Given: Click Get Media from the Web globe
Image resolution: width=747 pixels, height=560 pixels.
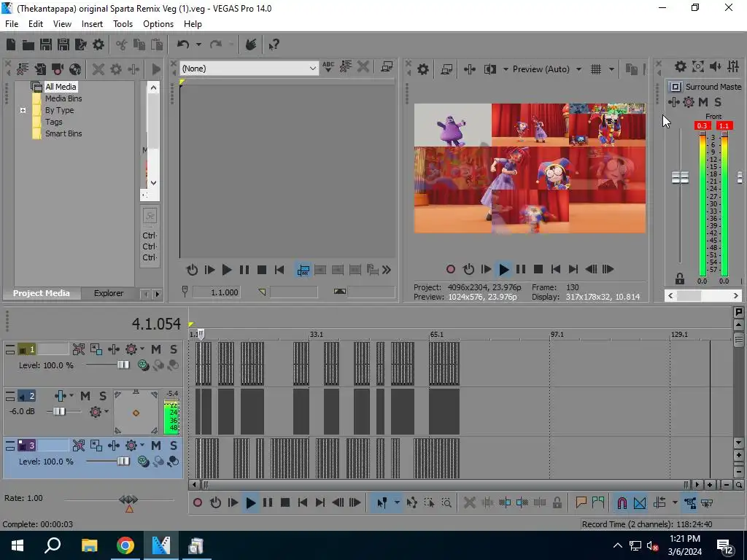Looking at the screenshot, I should 75,69.
